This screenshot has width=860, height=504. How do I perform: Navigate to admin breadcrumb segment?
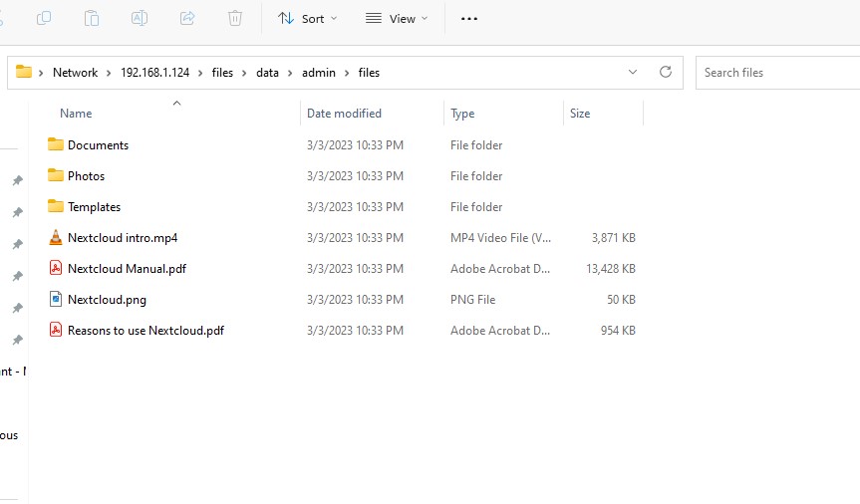pyautogui.click(x=319, y=73)
